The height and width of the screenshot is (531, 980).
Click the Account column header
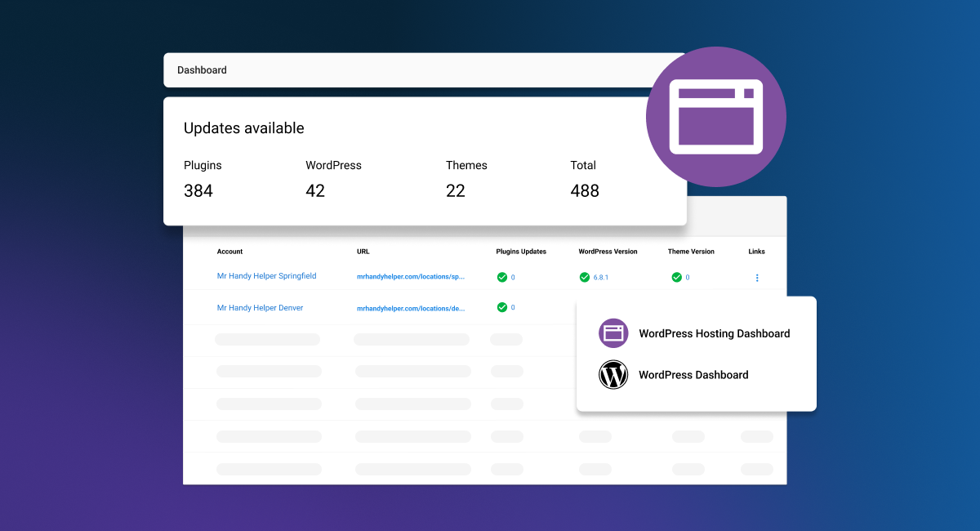point(229,252)
